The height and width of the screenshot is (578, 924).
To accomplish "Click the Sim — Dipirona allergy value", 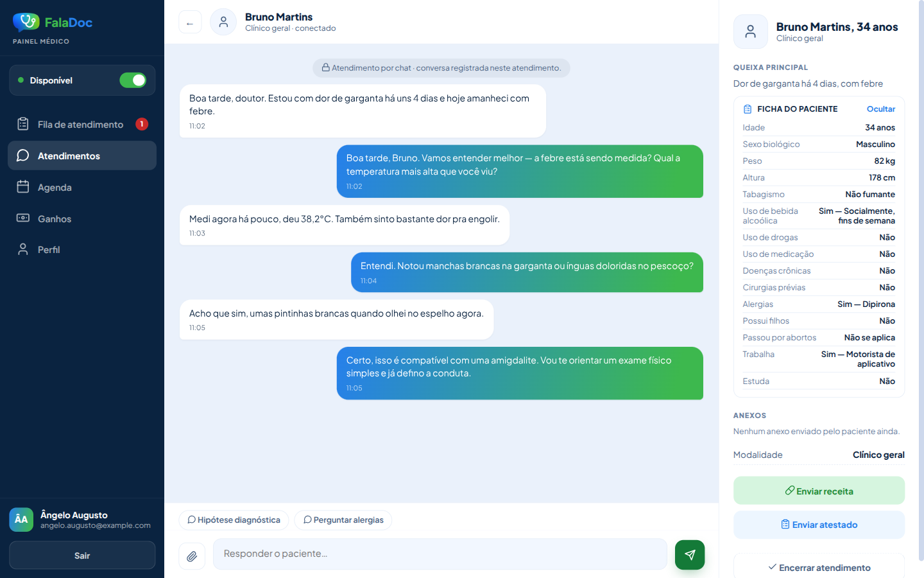I will tap(866, 304).
